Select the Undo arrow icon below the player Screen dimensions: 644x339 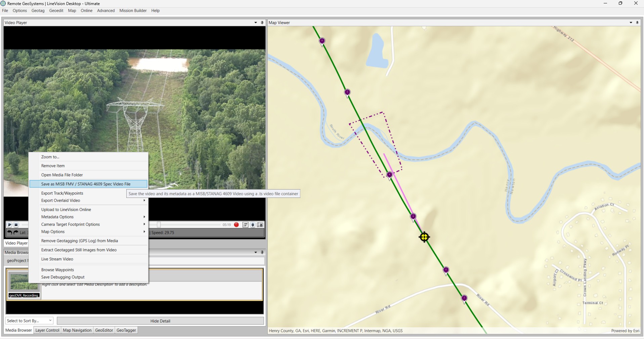pos(9,232)
